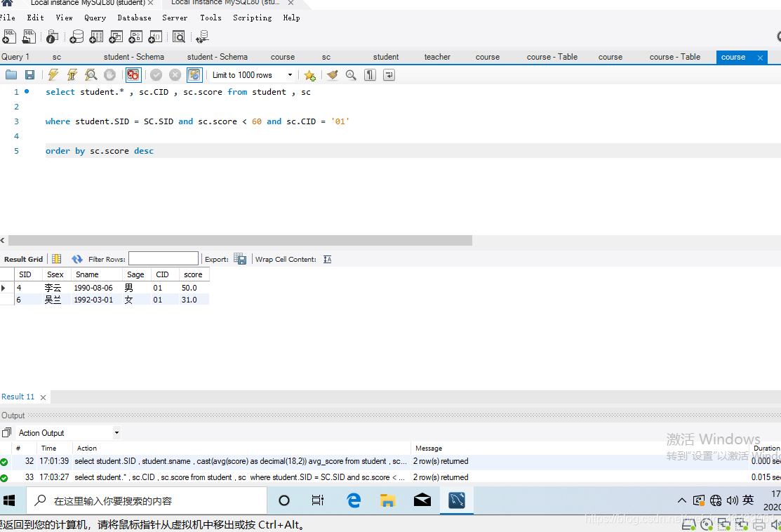
Task: Commit transaction checkmark icon
Action: click(x=156, y=74)
